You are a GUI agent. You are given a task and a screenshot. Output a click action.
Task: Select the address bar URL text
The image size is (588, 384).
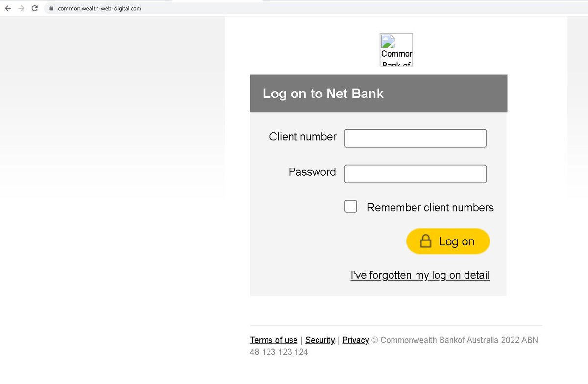click(99, 8)
